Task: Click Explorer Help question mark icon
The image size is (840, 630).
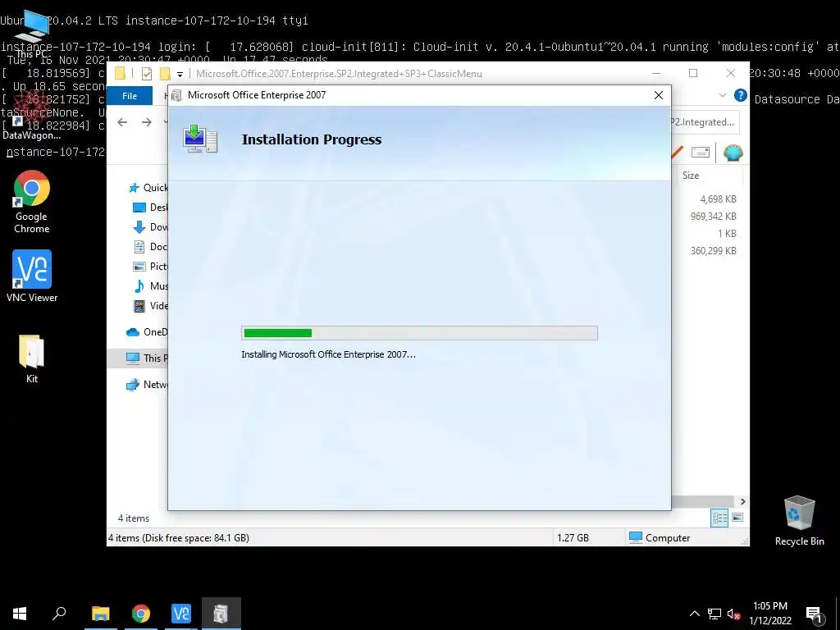Action: click(741, 95)
